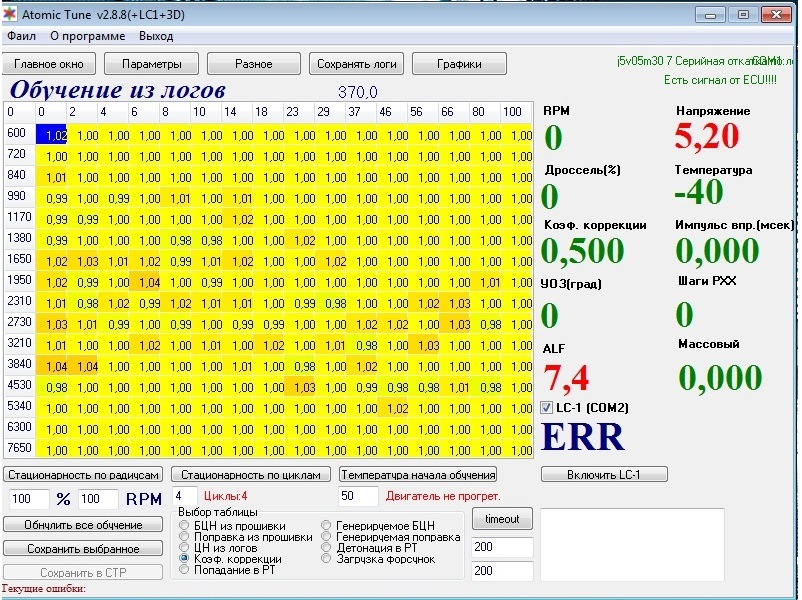Click the Обнулить все обучение button
The width and height of the screenshot is (802, 600).
click(x=83, y=525)
